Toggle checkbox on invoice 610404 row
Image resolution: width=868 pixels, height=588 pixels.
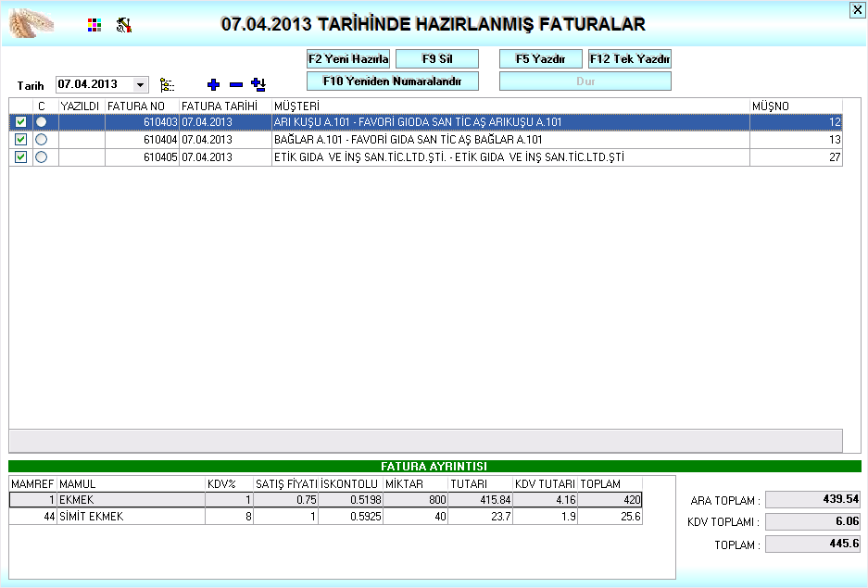21,140
